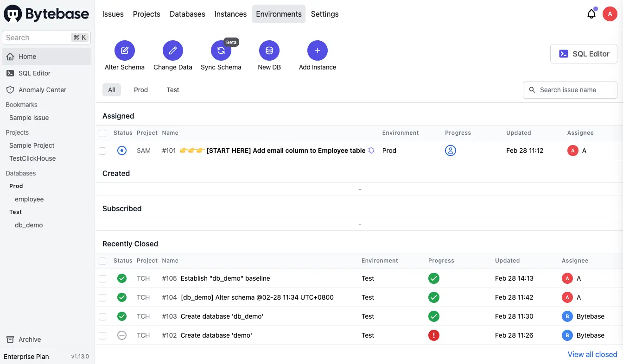Viewport: 623px width, 364px height.
Task: Click the open status icon for issue #101
Action: point(122,151)
